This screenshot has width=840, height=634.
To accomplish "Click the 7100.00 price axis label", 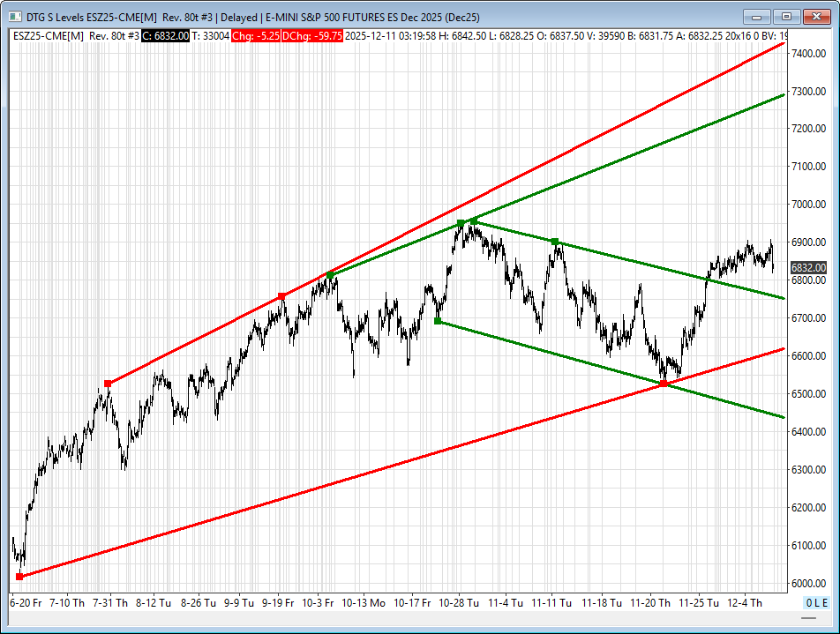I will (x=808, y=167).
